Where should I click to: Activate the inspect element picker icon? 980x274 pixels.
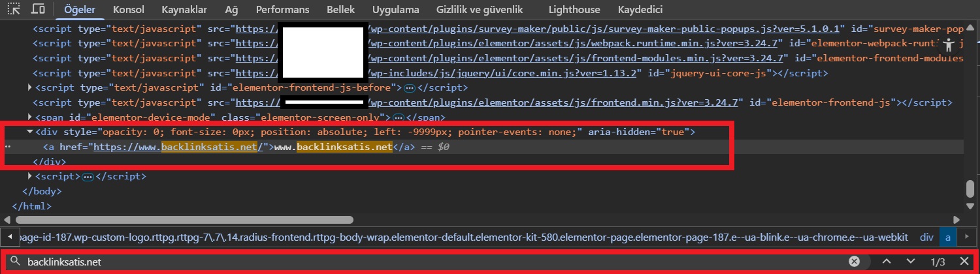click(x=13, y=10)
